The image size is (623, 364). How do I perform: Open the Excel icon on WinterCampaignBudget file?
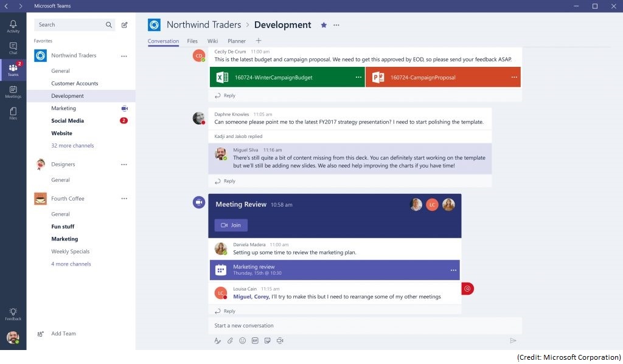222,77
